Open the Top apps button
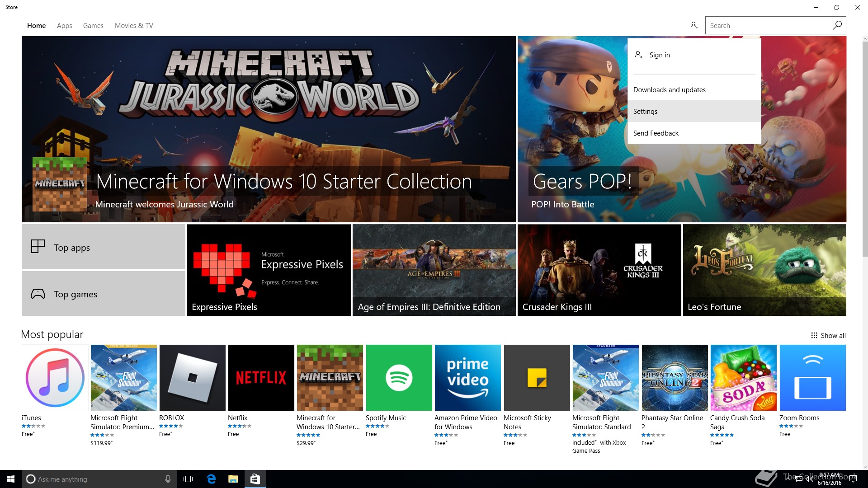This screenshot has height=488, width=868. [x=104, y=247]
